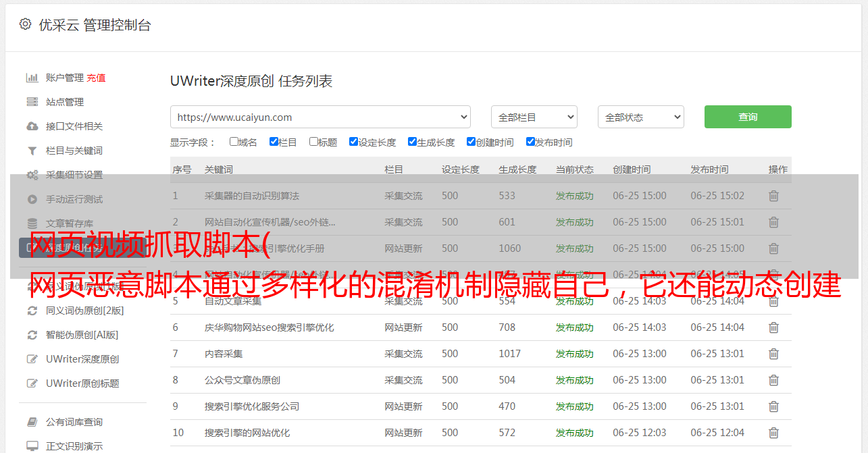Image resolution: width=868 pixels, height=453 pixels.
Task: Open 接口文件相关 in the sidebar
Action: click(x=74, y=126)
